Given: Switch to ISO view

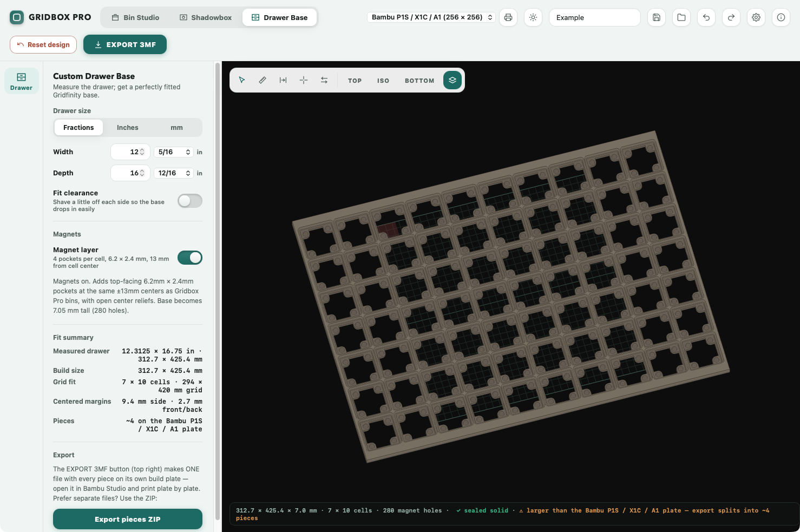Looking at the screenshot, I should 383,81.
